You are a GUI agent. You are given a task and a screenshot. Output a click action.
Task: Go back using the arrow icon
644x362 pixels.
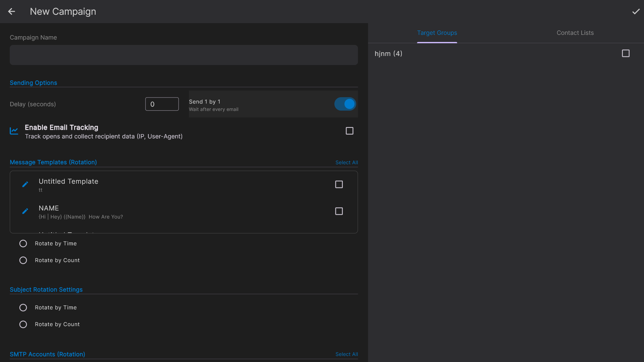point(12,11)
